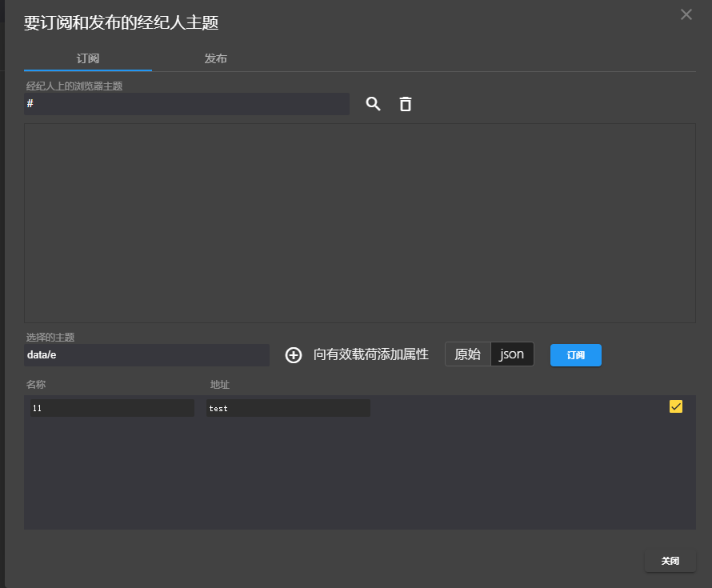Click the 要订阅和发布的经纪人主题 dialog title

(122, 22)
